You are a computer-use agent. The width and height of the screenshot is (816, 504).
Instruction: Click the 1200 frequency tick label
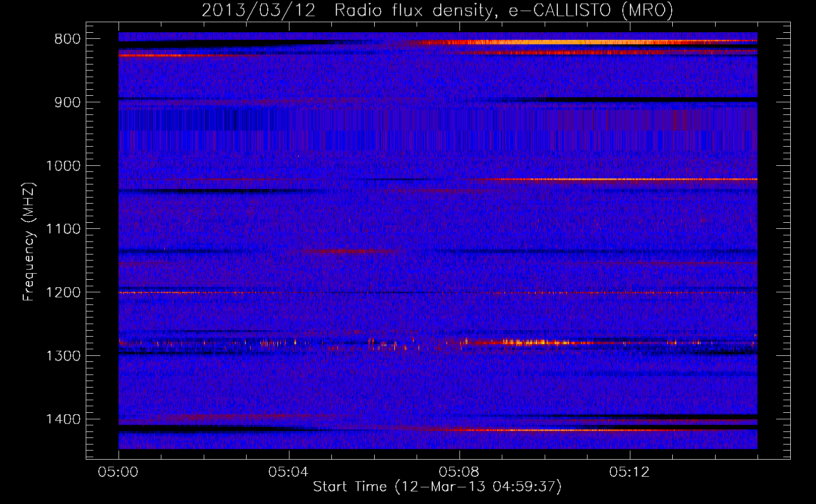click(63, 293)
